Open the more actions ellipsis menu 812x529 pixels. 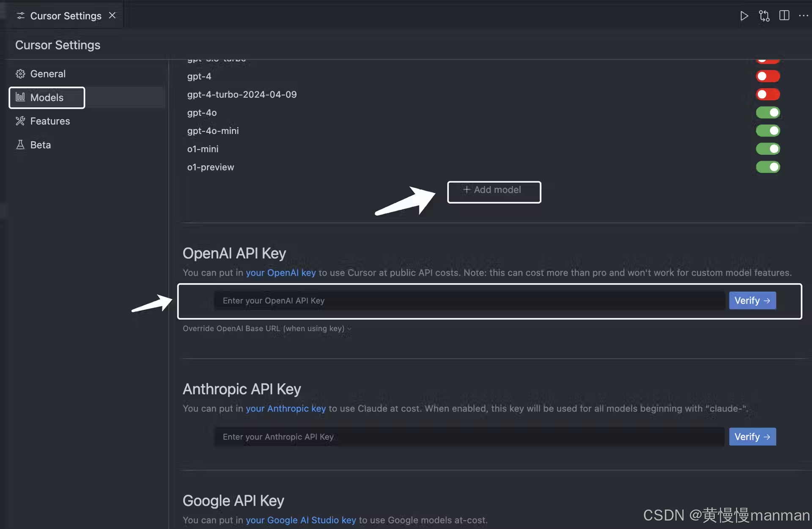coord(804,16)
